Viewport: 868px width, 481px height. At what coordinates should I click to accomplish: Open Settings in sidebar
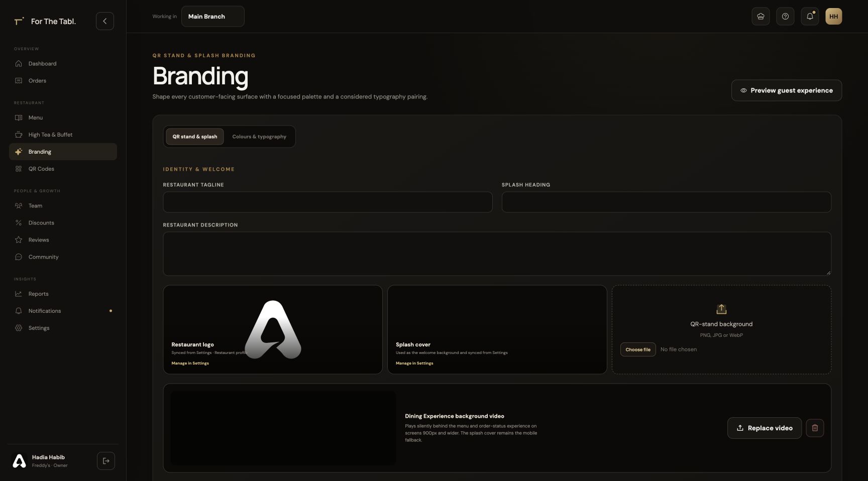pyautogui.click(x=63, y=328)
